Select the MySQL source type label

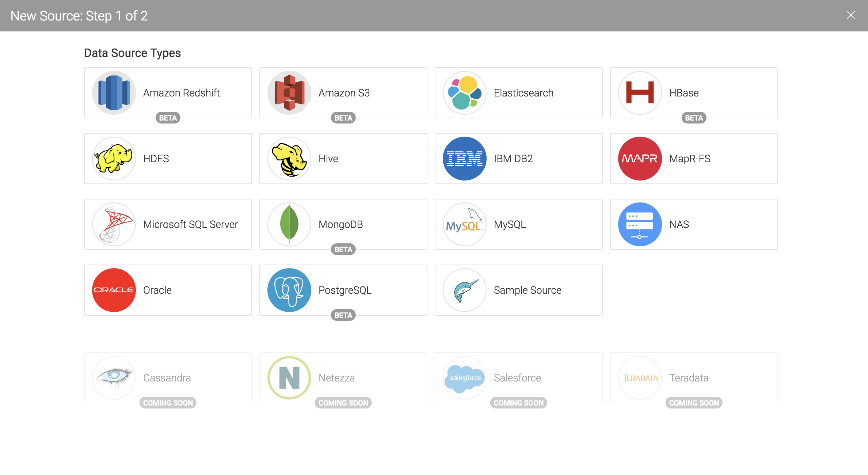click(510, 224)
